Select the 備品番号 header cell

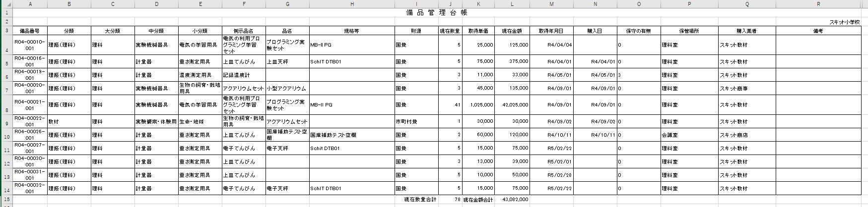click(30, 31)
